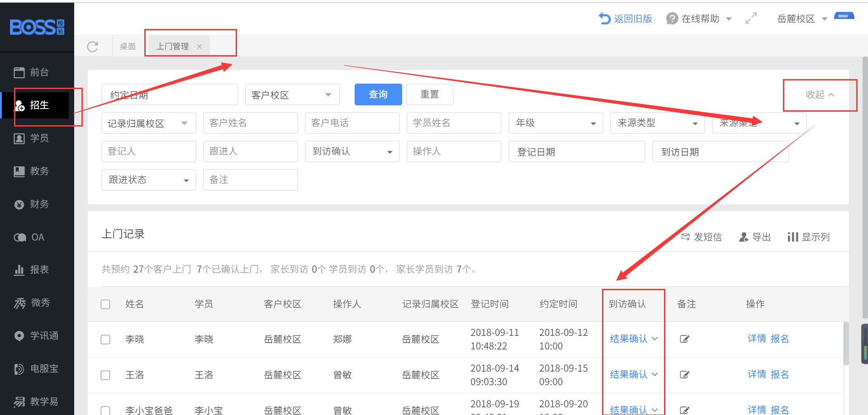Open the 学讯通 sidebar section

(37, 336)
